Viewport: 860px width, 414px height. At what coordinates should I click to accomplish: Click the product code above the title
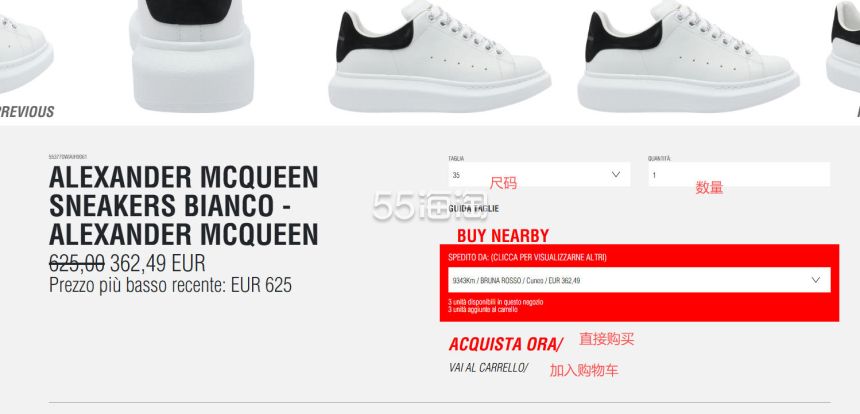pyautogui.click(x=68, y=157)
